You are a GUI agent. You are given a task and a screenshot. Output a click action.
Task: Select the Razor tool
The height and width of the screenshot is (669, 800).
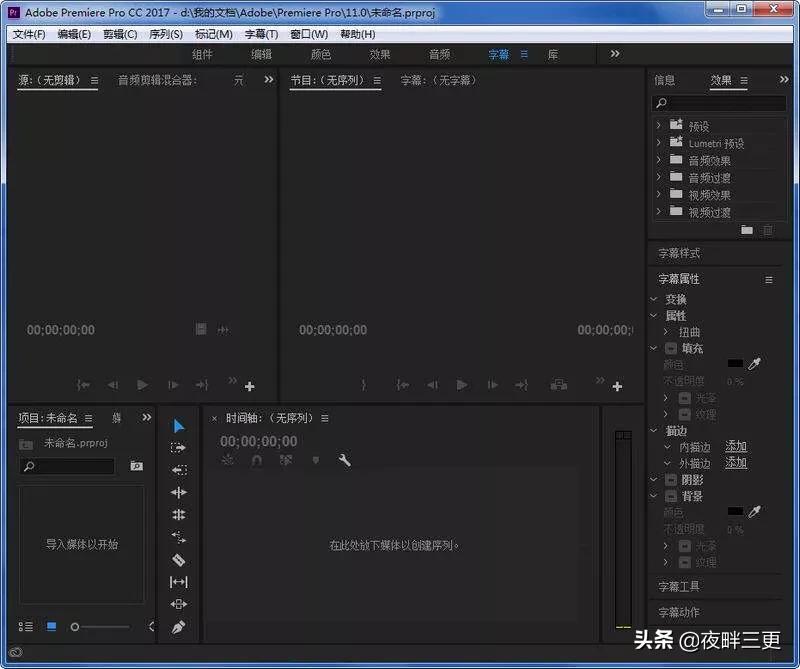(x=179, y=560)
